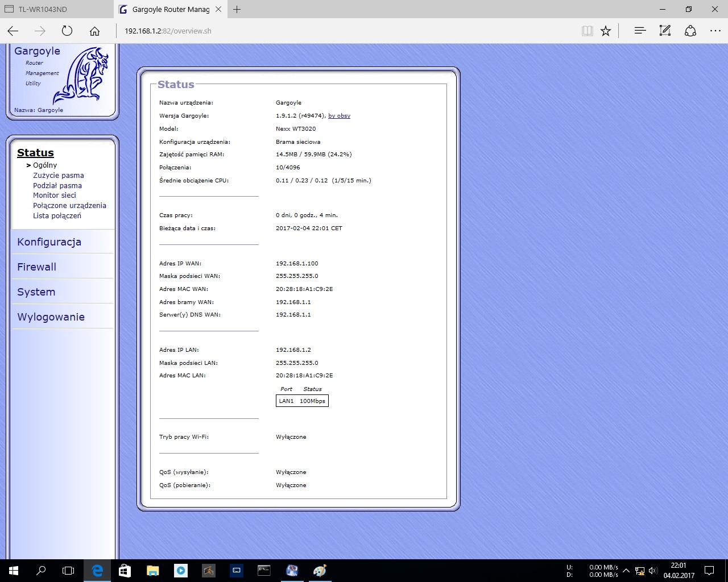Open Monitor sieci page
The width and height of the screenshot is (728, 582).
[x=54, y=195]
